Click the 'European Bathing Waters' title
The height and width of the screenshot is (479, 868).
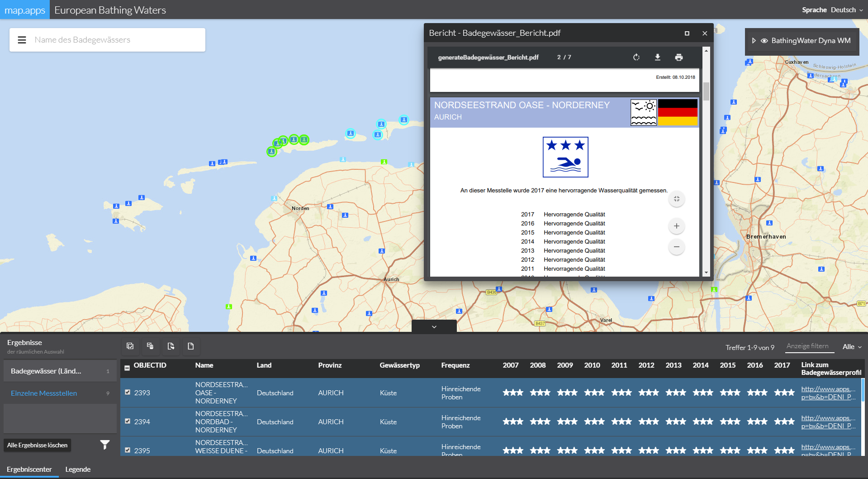click(x=110, y=10)
